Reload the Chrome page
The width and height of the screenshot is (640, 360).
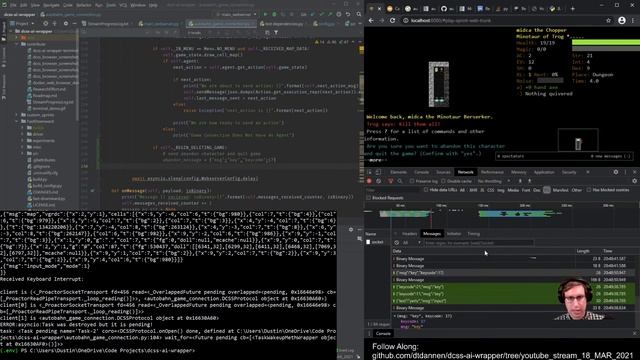(x=393, y=20)
